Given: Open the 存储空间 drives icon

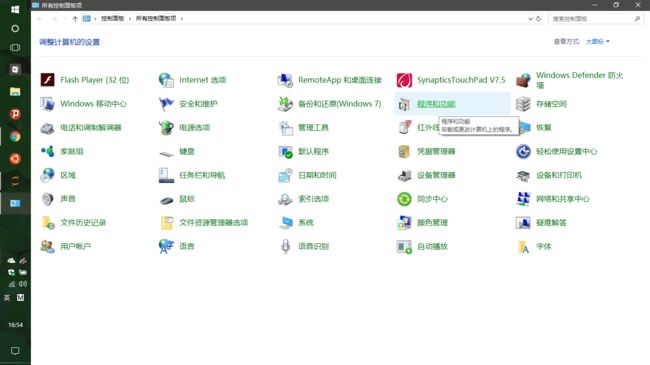Looking at the screenshot, I should pos(523,104).
